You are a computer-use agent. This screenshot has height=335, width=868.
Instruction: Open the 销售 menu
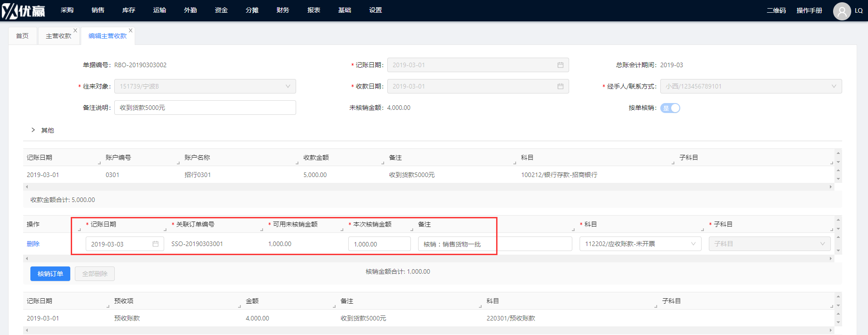[98, 10]
